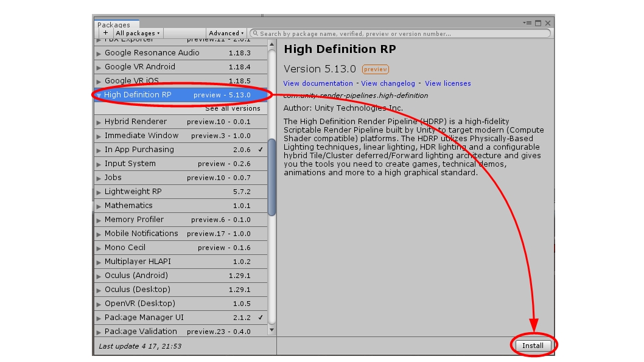
Task: Select the Mathematics package name
Action: coord(128,205)
